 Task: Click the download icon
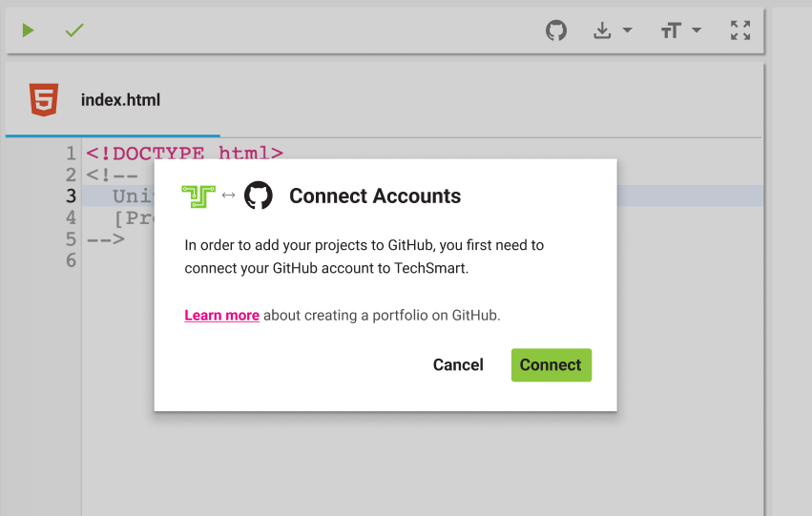tap(602, 31)
